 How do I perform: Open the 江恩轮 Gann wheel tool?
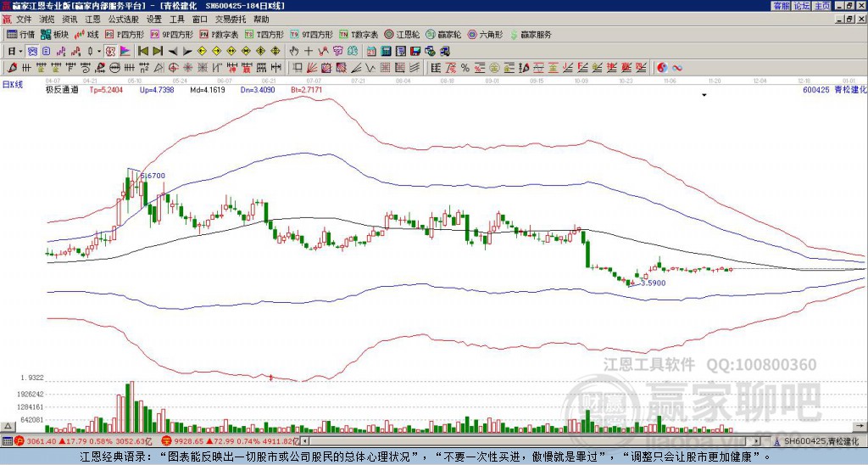coord(402,34)
